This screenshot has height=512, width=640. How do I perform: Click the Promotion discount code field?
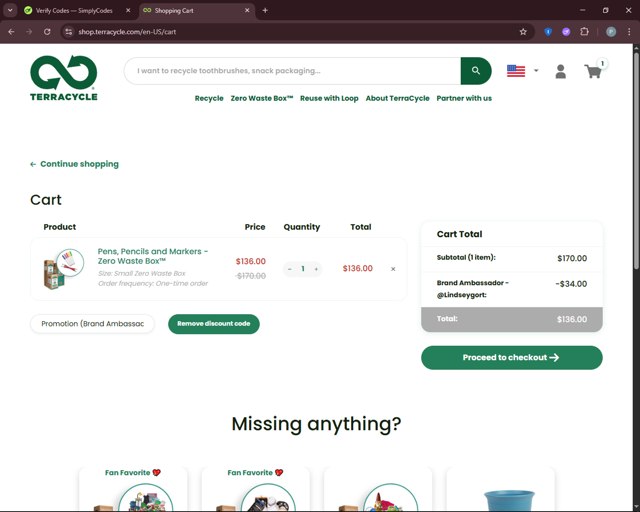pos(92,324)
